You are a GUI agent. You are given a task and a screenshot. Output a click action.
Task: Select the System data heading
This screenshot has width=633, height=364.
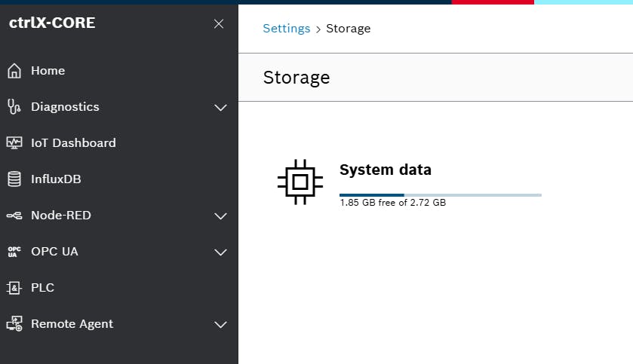coord(385,170)
